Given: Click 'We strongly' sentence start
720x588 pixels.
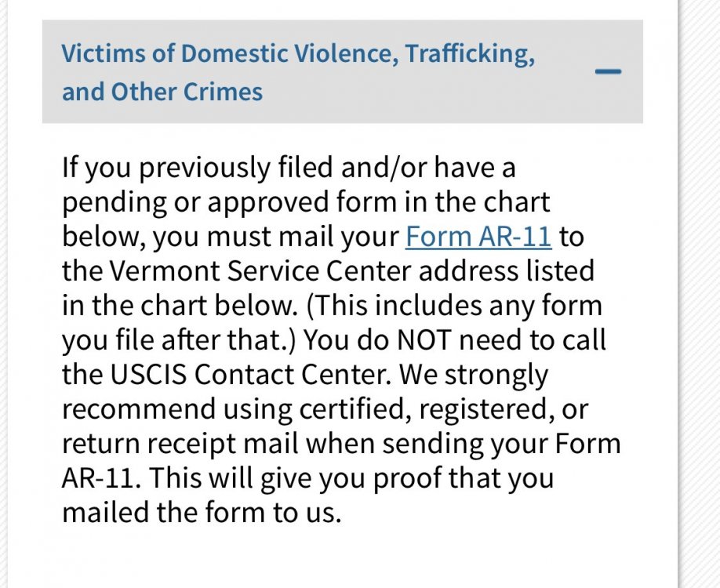Looking at the screenshot, I should (474, 376).
